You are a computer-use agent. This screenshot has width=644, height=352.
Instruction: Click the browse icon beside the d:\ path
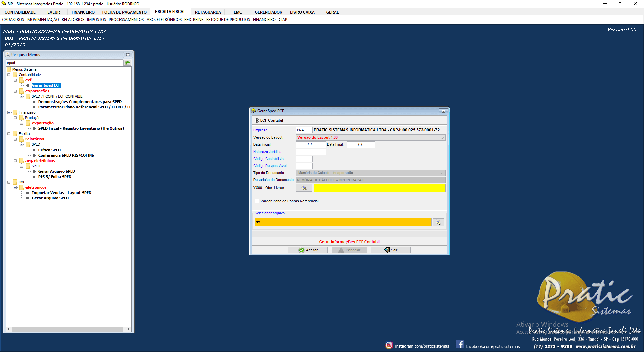pos(438,222)
